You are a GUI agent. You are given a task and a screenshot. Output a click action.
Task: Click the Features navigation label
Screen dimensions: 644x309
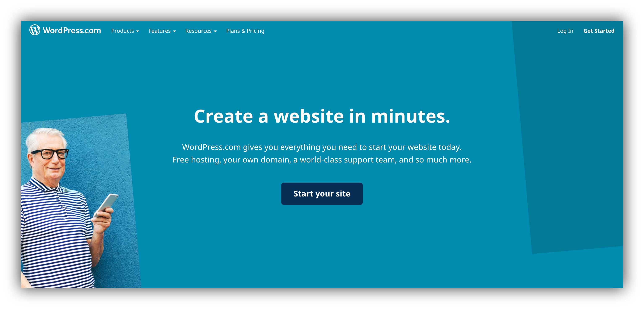[x=161, y=31]
